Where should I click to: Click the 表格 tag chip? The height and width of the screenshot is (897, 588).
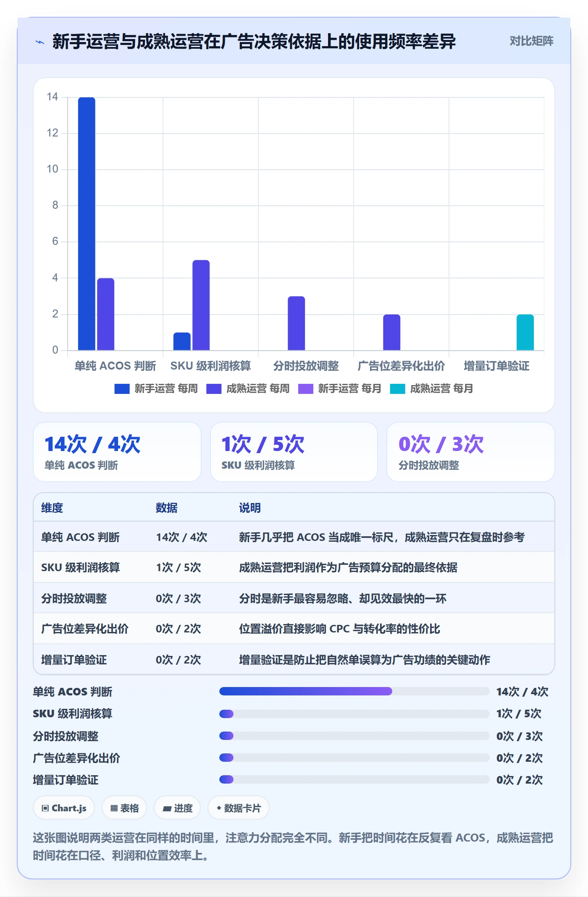[x=124, y=808]
